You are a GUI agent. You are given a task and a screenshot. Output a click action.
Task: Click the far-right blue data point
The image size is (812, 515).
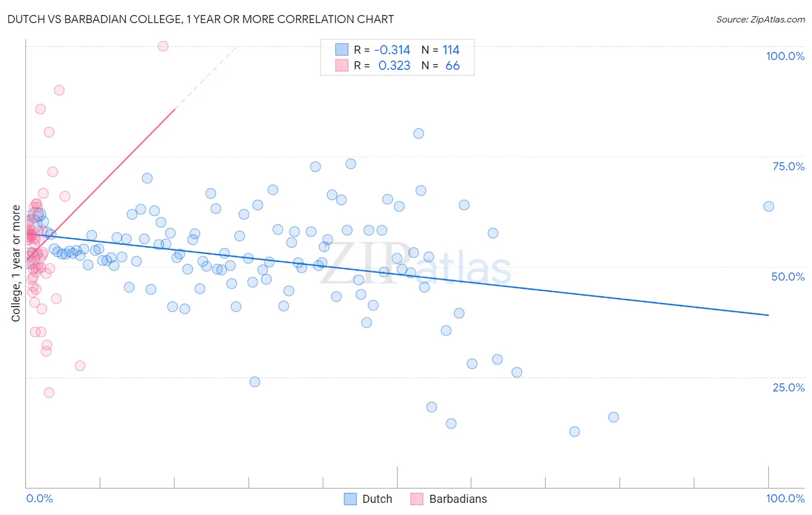coord(769,207)
